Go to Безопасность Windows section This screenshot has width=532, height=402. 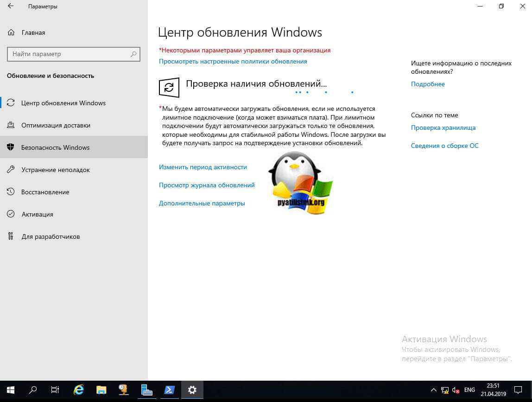coord(55,147)
